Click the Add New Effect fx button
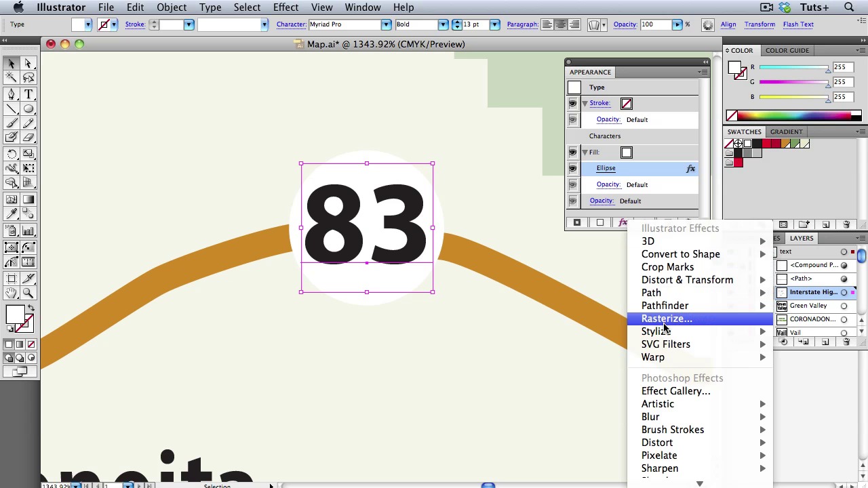The height and width of the screenshot is (488, 868). point(623,223)
